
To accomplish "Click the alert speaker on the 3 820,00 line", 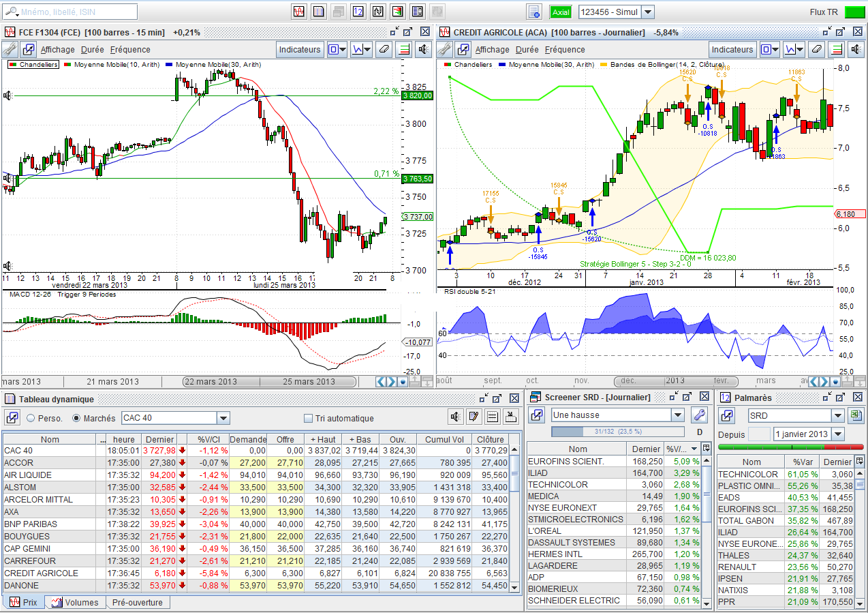I will [7, 95].
